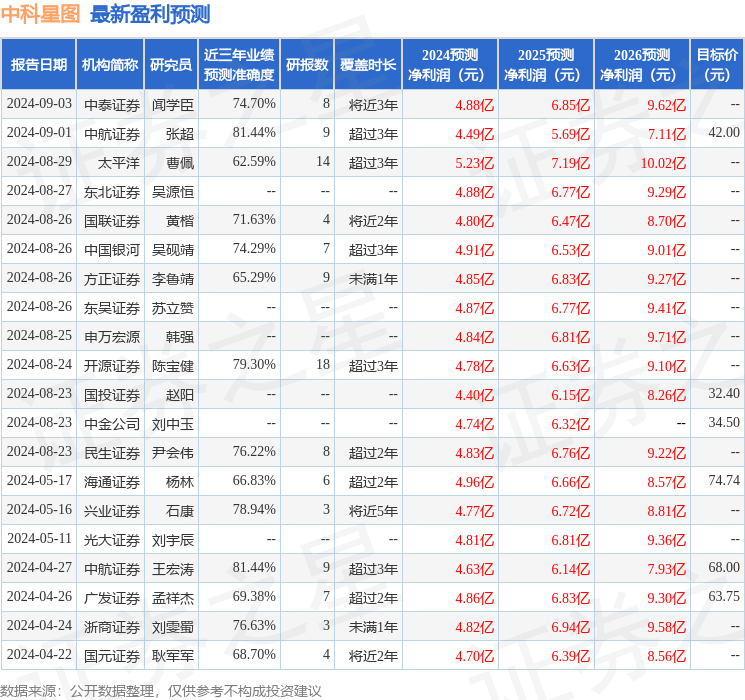Screen dimensions: 745x700
Task: Click the 民生证券 institution cell
Action: tap(112, 452)
